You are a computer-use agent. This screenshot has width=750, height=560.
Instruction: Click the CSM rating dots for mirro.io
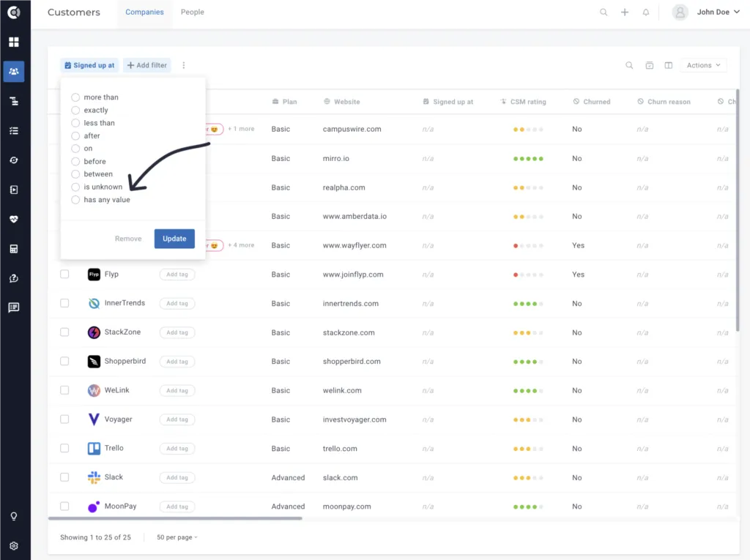(528, 159)
